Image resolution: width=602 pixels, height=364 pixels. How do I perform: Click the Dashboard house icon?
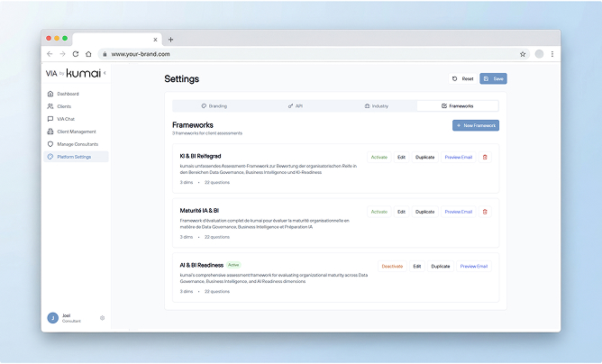[50, 94]
